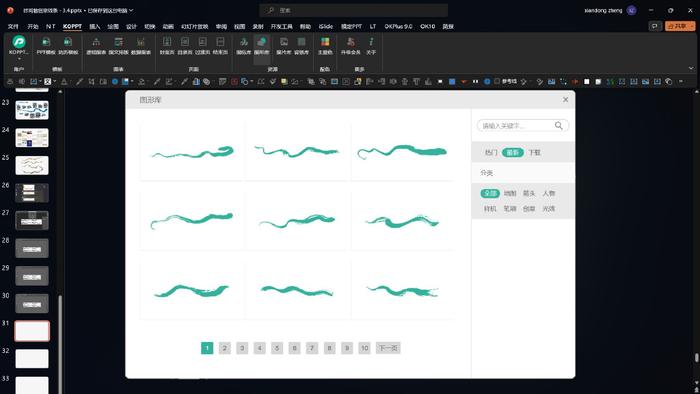Toggle the 参考线 guides checkbox in the quick toolbar
700x394 pixels.
click(x=497, y=81)
